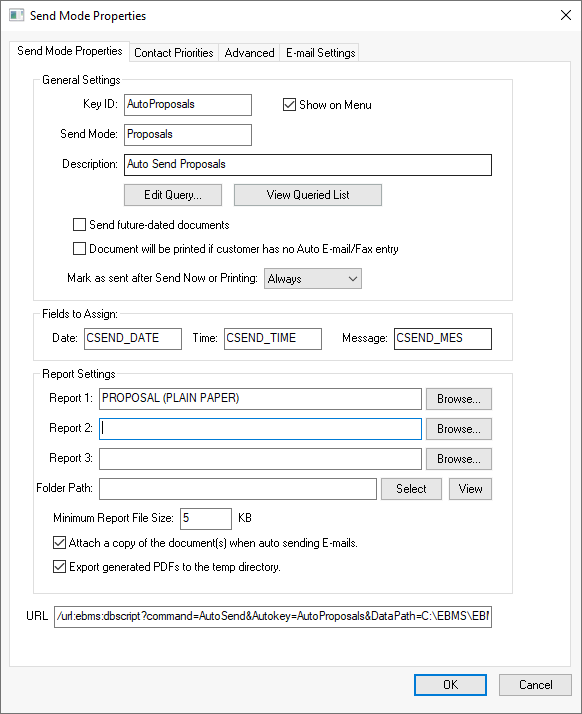This screenshot has width=582, height=714.
Task: Click the Report 1 input field
Action: (x=260, y=399)
